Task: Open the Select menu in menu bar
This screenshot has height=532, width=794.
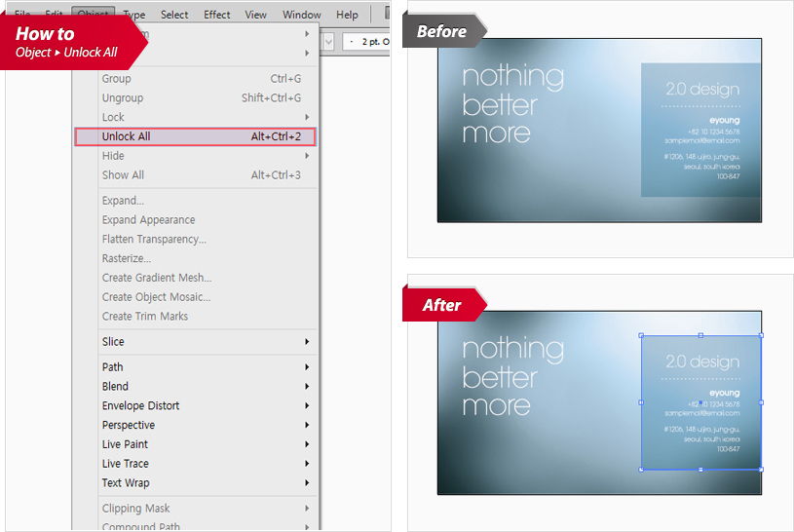Action: 174,15
